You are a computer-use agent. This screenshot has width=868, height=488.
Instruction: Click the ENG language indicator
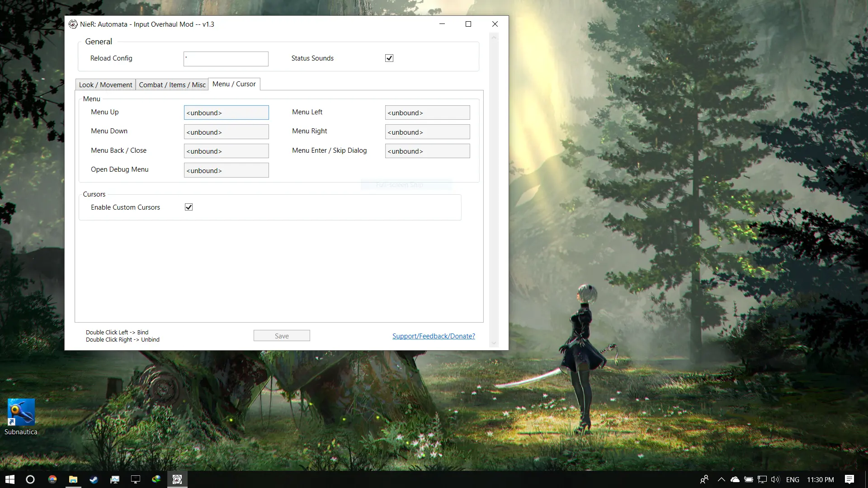793,479
